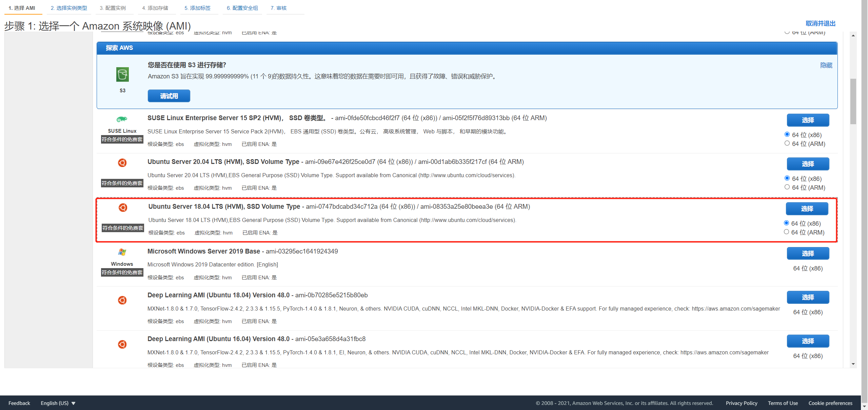Click 选择 for Ubuntu Server 18.04 LTS
The image size is (868, 410).
pyautogui.click(x=807, y=209)
